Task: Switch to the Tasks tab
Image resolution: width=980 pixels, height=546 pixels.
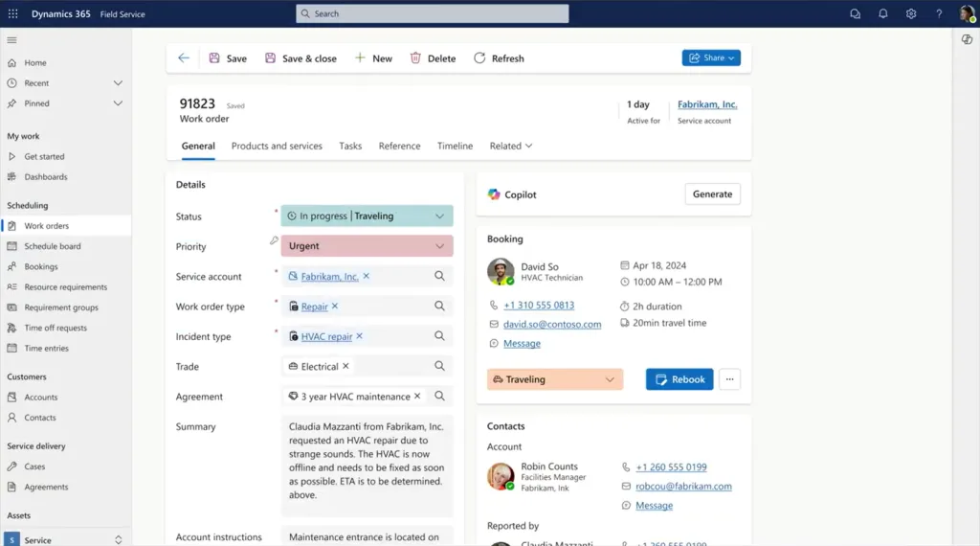Action: point(350,146)
